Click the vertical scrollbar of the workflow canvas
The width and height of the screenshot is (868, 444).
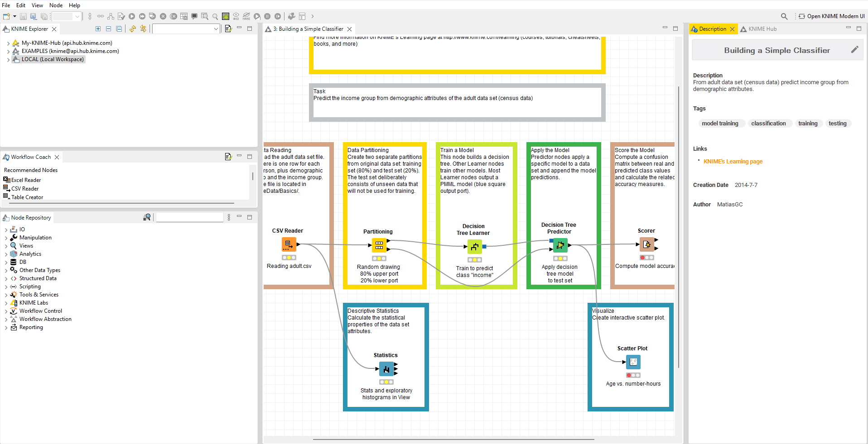[679, 226]
